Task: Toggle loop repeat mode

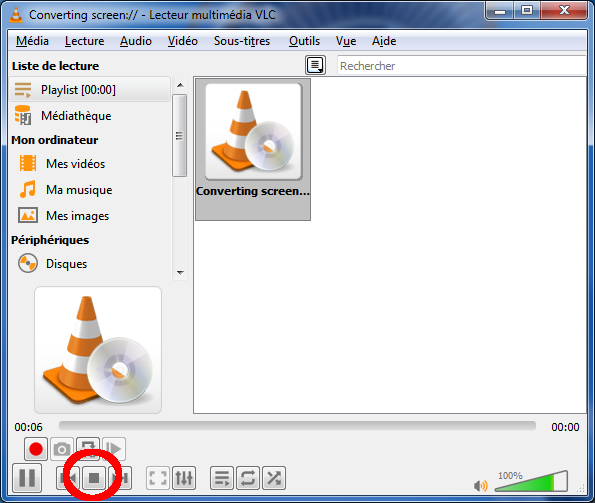Action: click(248, 478)
